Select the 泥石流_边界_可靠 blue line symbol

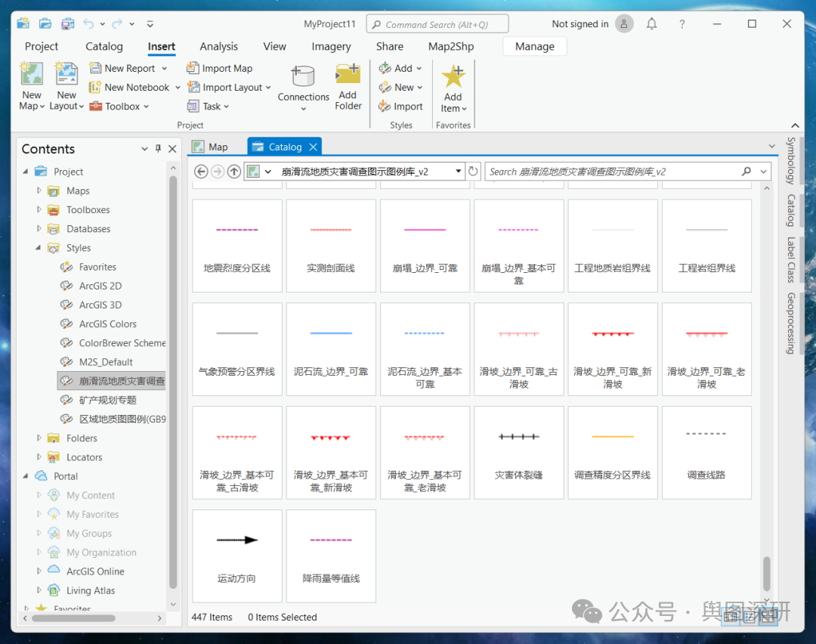click(x=332, y=349)
